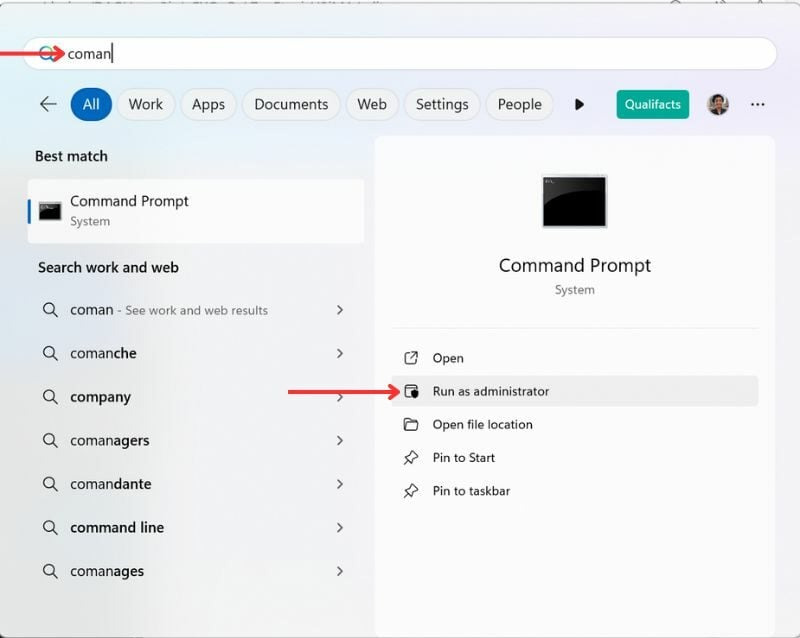800x638 pixels.
Task: Choose Open in the details pane
Action: 574,358
